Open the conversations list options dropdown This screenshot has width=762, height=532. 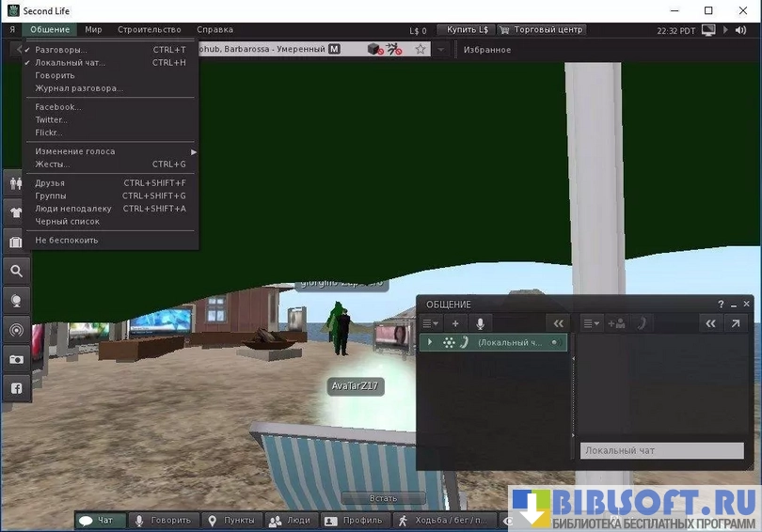click(x=431, y=323)
